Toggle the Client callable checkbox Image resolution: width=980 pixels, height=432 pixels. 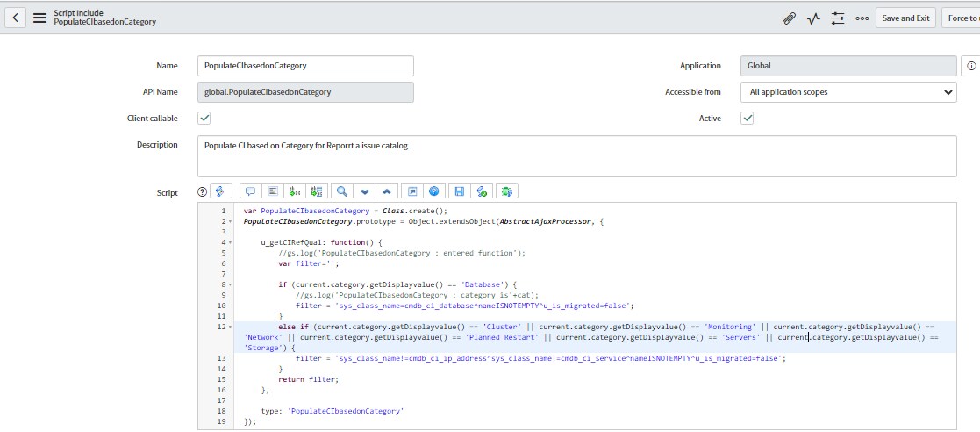[204, 119]
